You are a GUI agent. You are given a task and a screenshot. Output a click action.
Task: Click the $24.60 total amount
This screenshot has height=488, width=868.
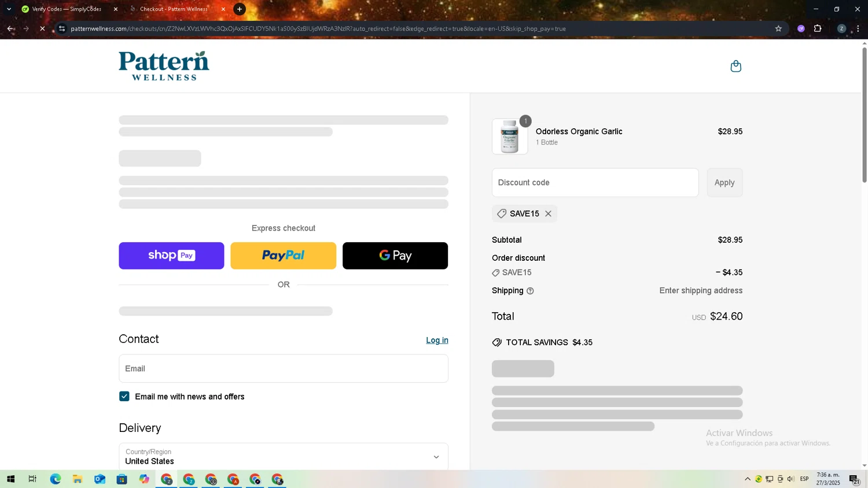click(x=726, y=316)
